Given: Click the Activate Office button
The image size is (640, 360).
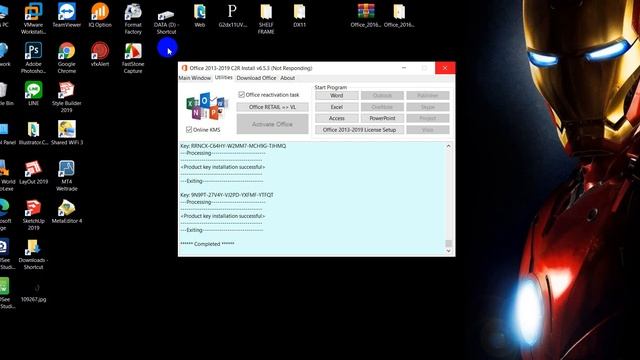Looking at the screenshot, I should [272, 124].
